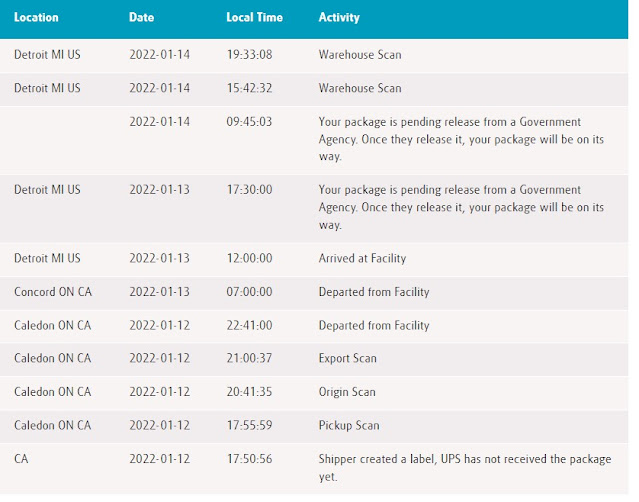The height and width of the screenshot is (502, 639).
Task: Click the Location column header
Action: tap(36, 18)
